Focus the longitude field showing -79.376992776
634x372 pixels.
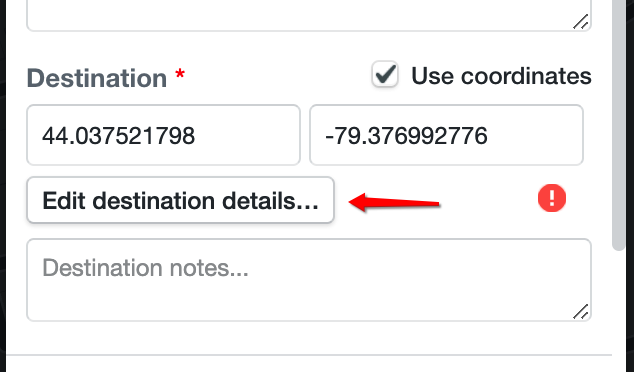coord(446,135)
